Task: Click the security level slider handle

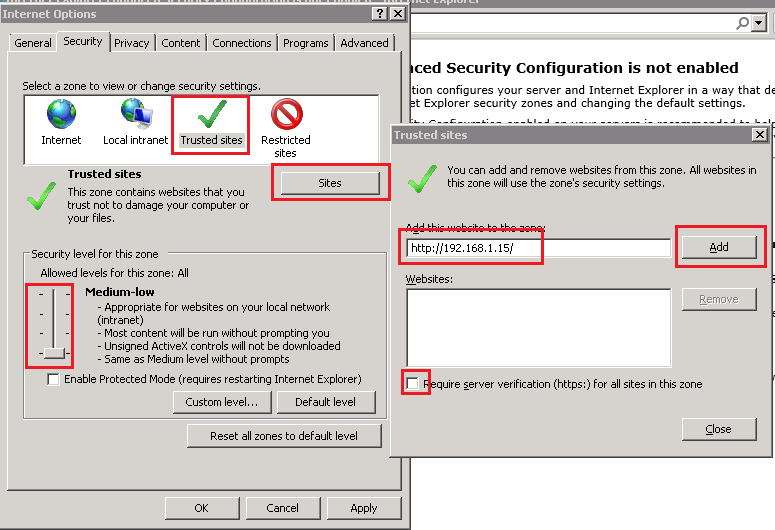Action: click(x=55, y=353)
